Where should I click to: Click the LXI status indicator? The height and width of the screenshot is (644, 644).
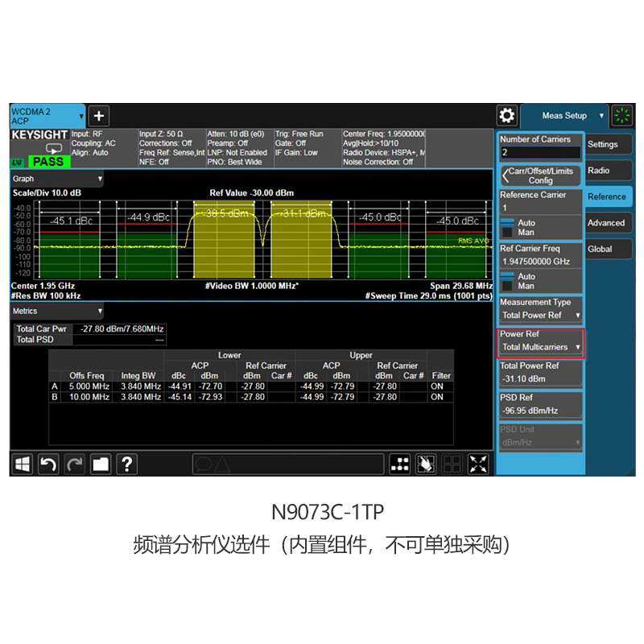17,163
